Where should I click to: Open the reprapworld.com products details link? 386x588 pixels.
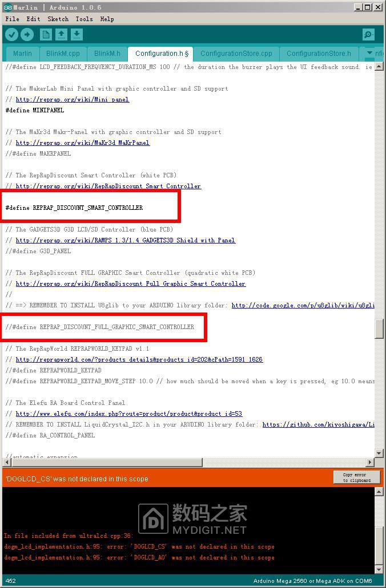139,360
